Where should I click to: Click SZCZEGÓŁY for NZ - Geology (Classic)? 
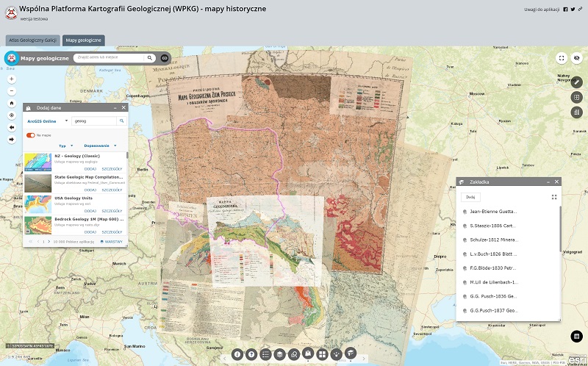tap(112, 169)
